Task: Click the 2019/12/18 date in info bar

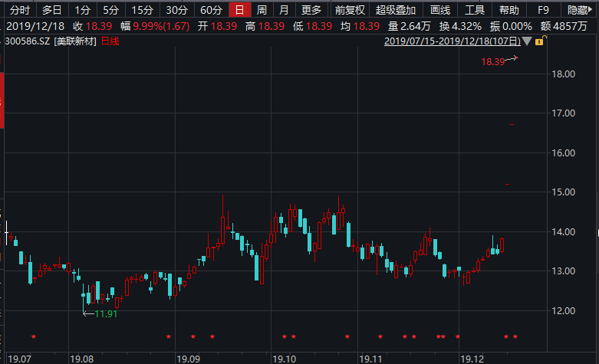Action: (x=35, y=26)
